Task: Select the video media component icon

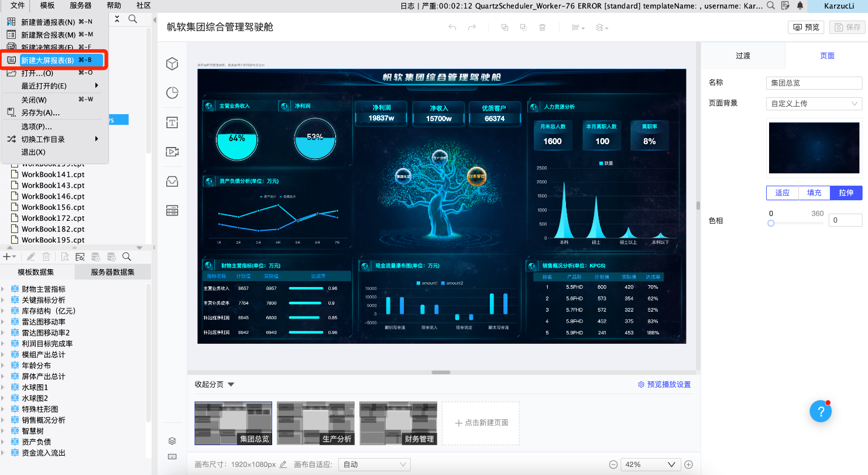Action: [x=172, y=152]
